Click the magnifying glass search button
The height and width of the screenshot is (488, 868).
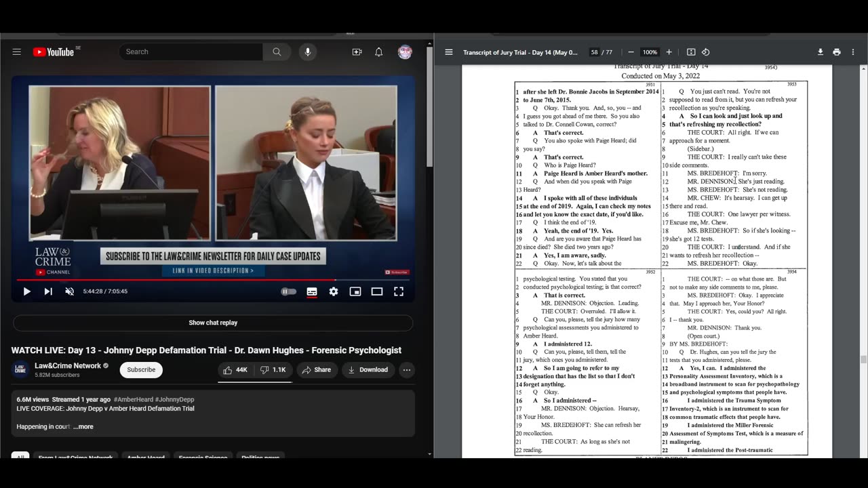click(277, 52)
